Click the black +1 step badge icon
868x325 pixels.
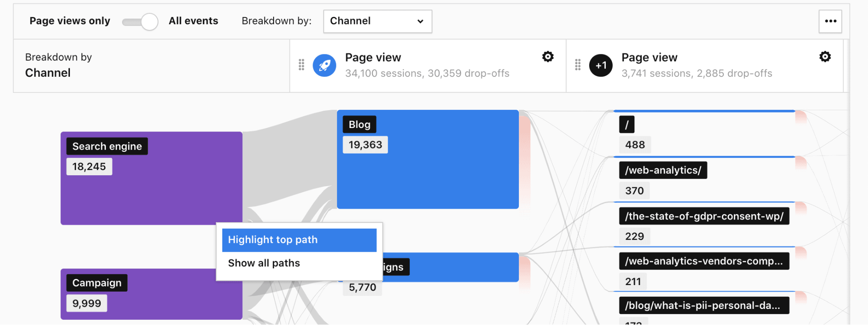[x=601, y=66]
